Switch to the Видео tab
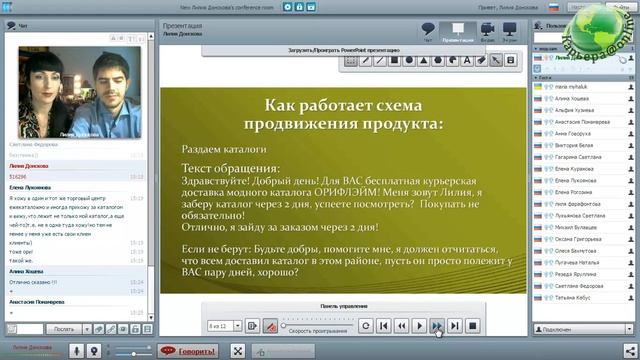The width and height of the screenshot is (640, 360). [x=488, y=32]
